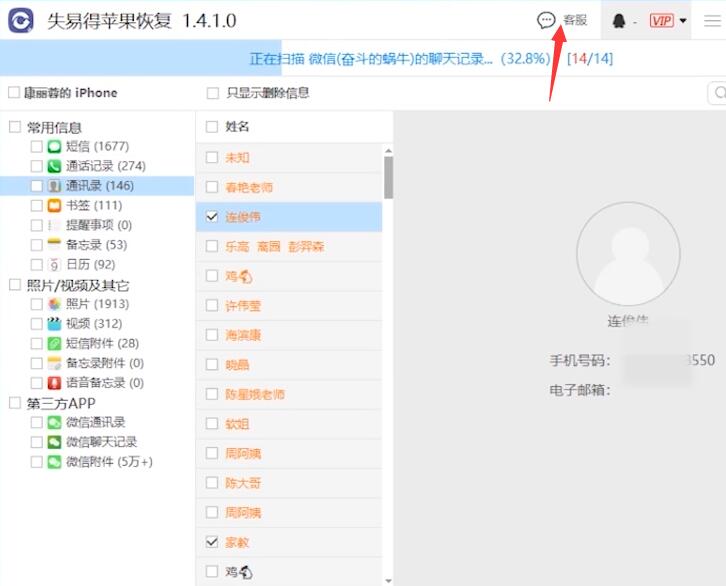This screenshot has width=726, height=586.
Task: Click the 语音备忘录 microphone icon
Action: tap(54, 383)
